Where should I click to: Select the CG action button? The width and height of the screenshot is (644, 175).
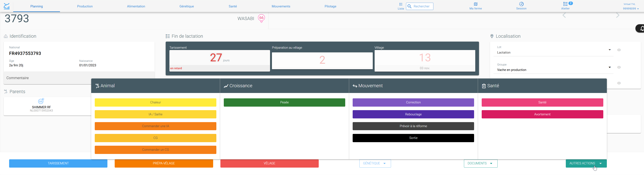pos(156,138)
